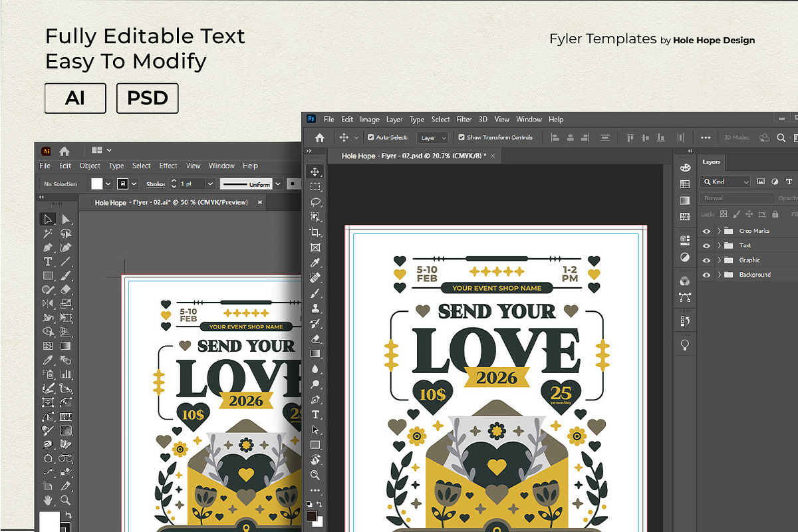Open the 3D menu in Photoshop
The image size is (798, 532).
click(x=483, y=120)
